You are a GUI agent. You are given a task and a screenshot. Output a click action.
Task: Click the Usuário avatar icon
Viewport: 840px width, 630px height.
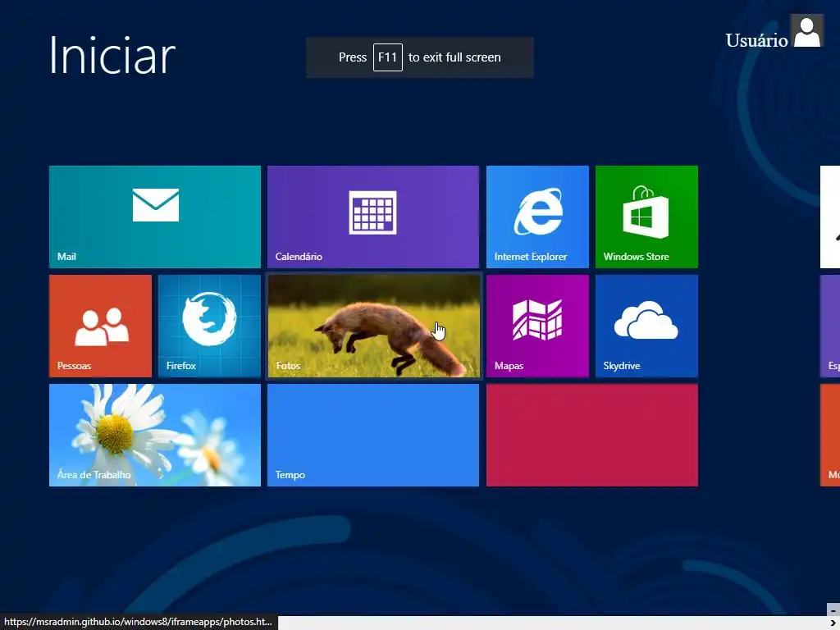(807, 31)
